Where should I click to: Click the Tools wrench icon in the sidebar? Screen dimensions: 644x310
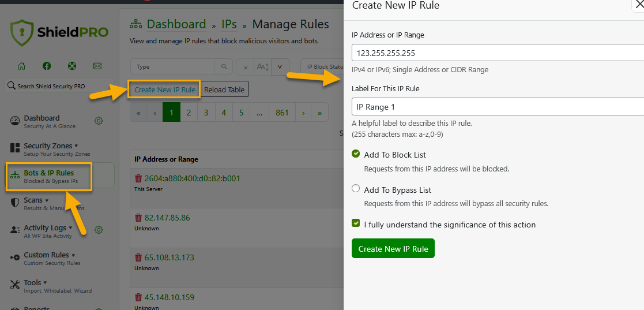pyautogui.click(x=15, y=285)
